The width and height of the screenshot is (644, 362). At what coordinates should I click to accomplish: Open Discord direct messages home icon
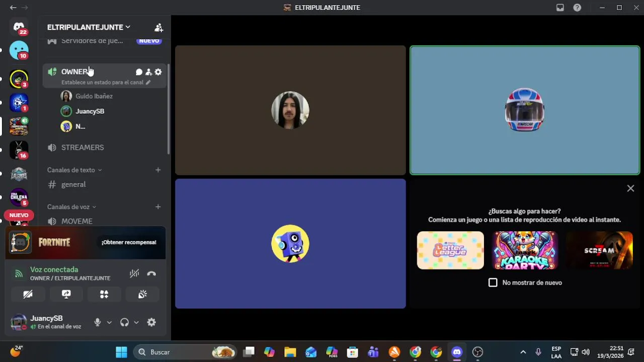pos(19,27)
